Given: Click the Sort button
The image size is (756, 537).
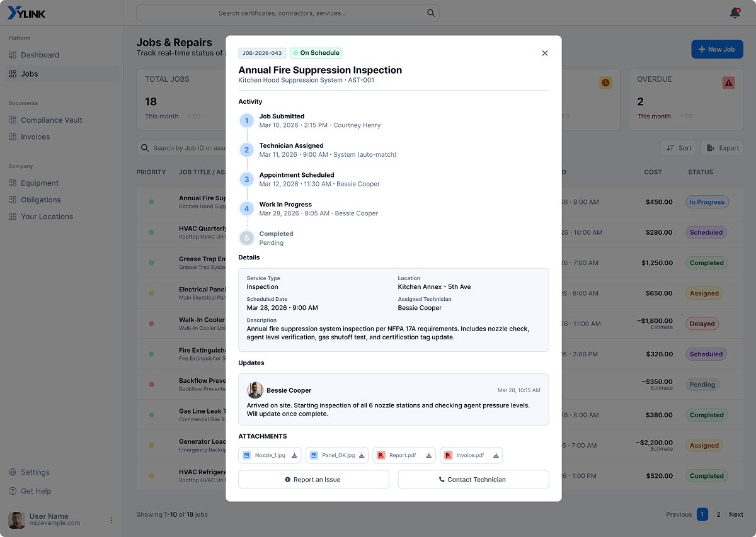Looking at the screenshot, I should pyautogui.click(x=678, y=148).
